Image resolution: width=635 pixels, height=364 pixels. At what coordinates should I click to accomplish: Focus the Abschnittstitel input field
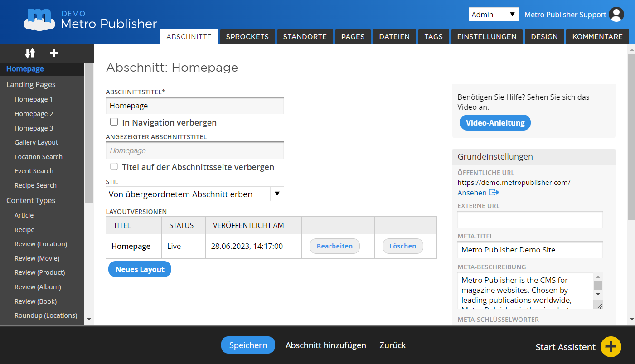pos(195,106)
